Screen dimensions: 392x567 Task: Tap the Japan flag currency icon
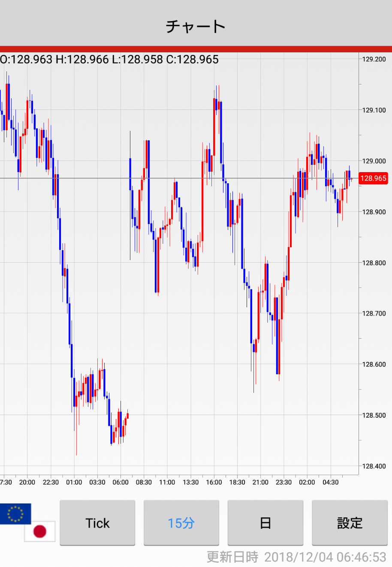point(40,531)
